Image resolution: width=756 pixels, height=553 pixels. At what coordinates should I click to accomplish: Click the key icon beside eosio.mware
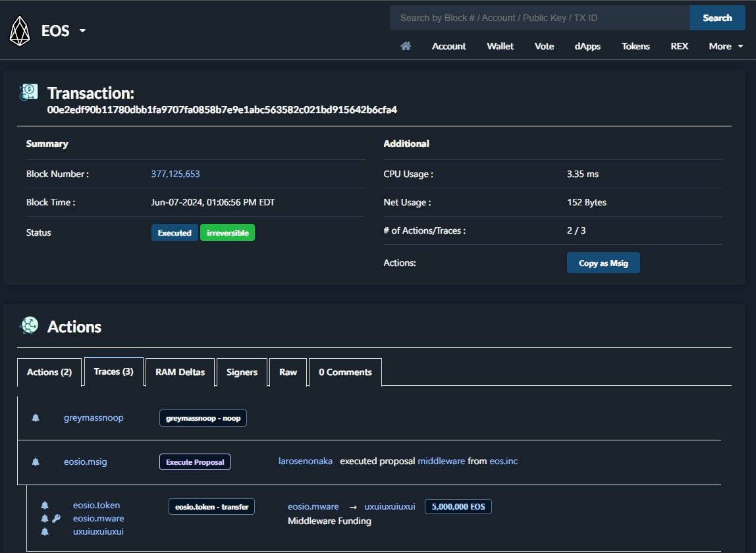click(57, 518)
